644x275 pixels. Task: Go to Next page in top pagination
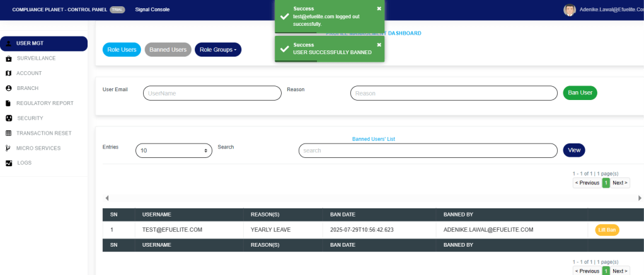[x=620, y=183]
